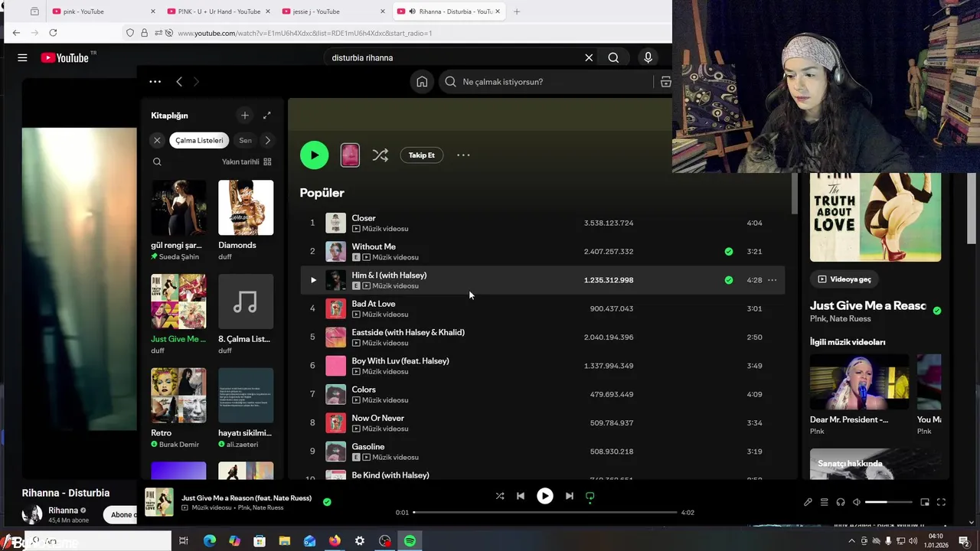
Task: Open the YouTube hamburger guide menu
Action: (x=22, y=57)
